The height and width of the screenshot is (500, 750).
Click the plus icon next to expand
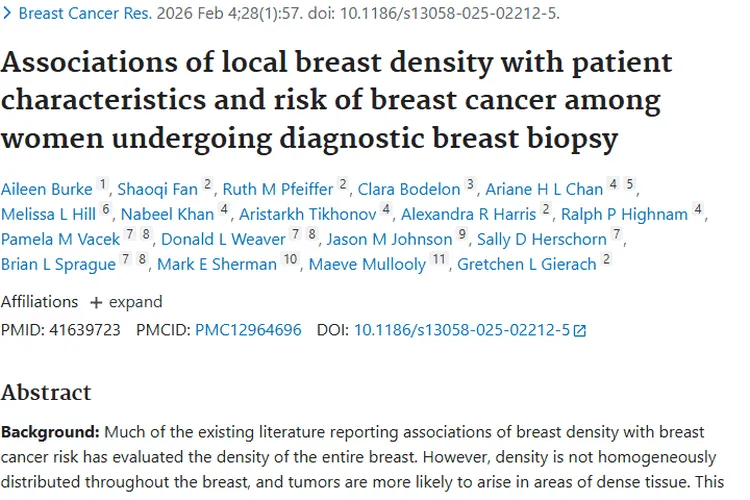pyautogui.click(x=96, y=302)
